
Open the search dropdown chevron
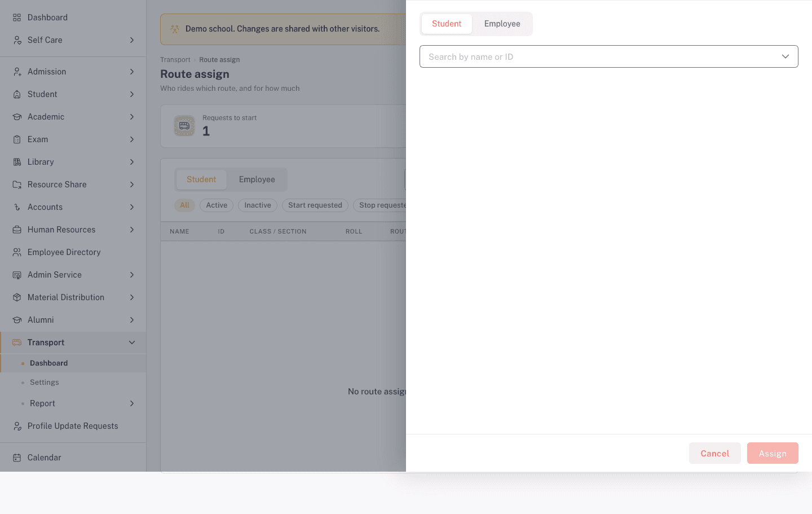pyautogui.click(x=785, y=56)
